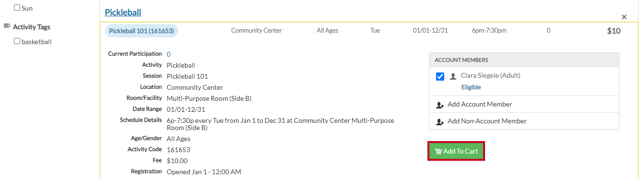644x179 pixels.
Task: Click Clara Siegele (Adult) name
Action: 490,75
